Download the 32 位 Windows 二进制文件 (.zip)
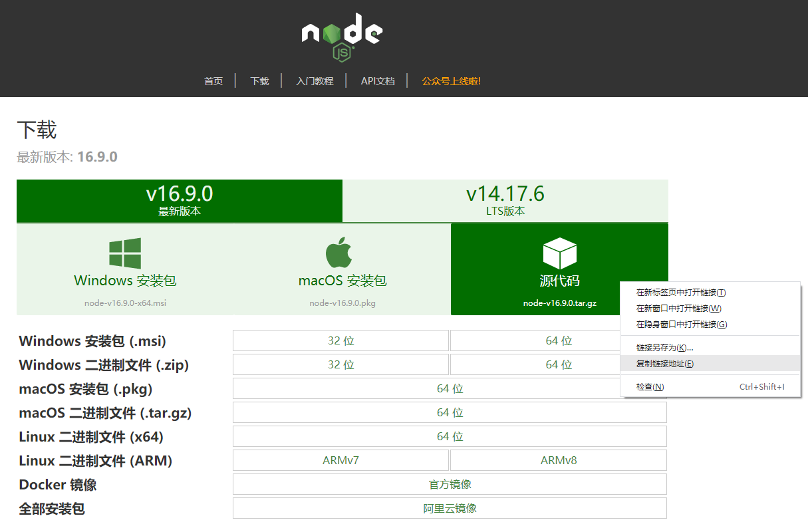Image resolution: width=808 pixels, height=532 pixels. (340, 364)
